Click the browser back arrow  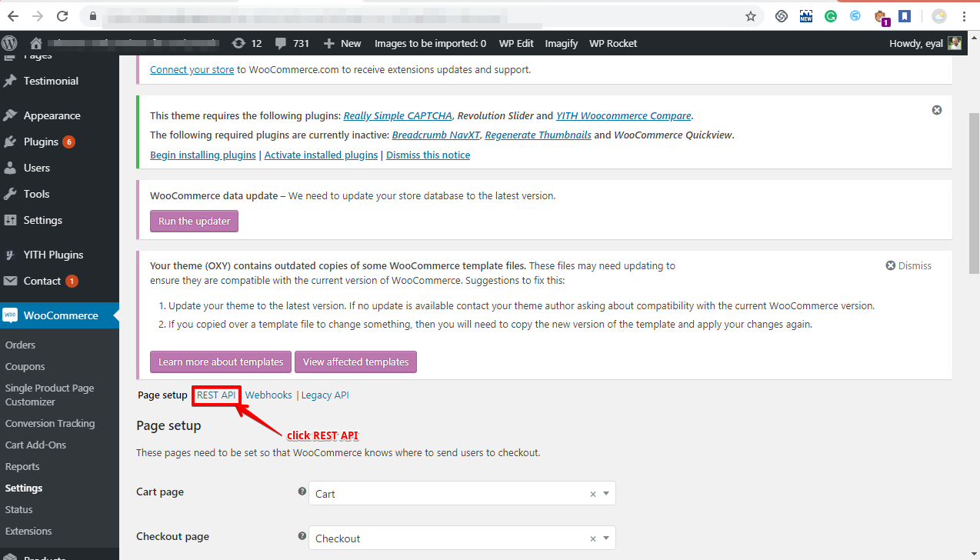coord(13,16)
